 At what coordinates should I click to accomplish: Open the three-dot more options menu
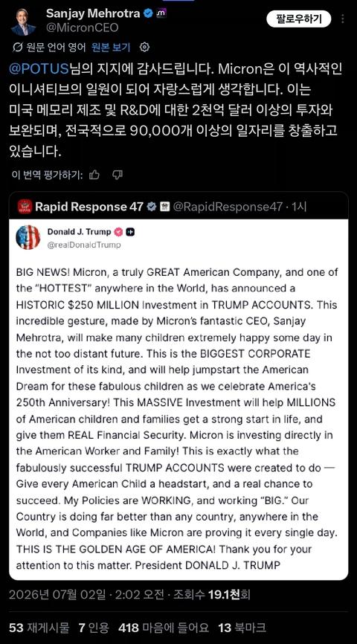[343, 19]
